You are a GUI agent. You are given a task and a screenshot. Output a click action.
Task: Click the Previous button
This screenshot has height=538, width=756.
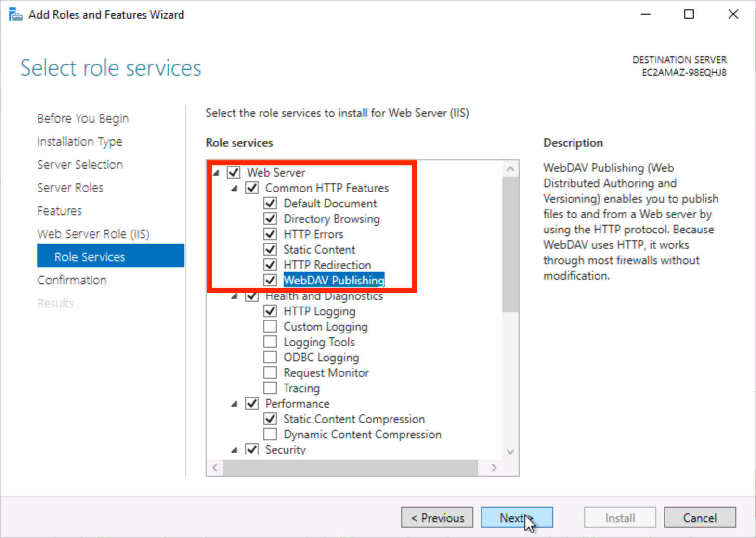click(437, 518)
